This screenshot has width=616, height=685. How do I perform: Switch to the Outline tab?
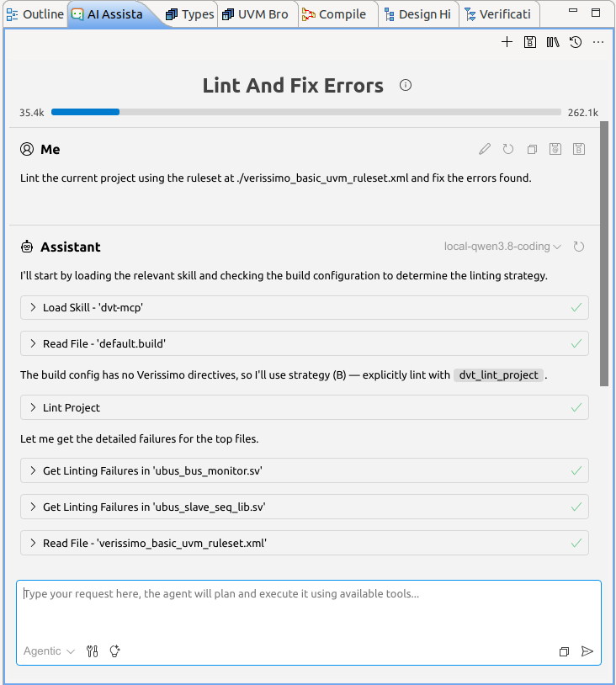[x=36, y=14]
